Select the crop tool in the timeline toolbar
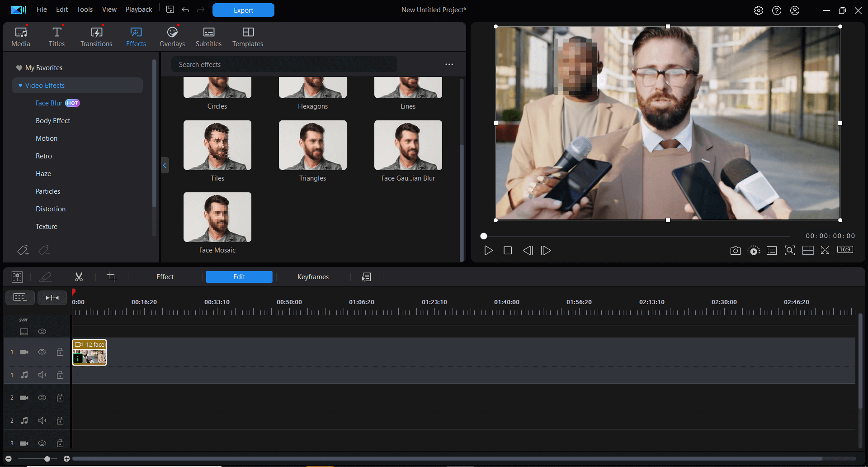 tap(112, 276)
